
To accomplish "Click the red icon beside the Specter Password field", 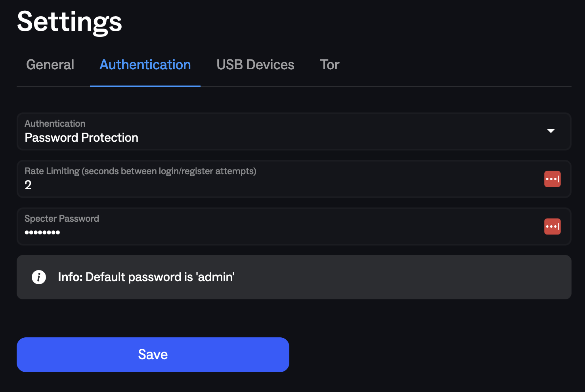I will [x=552, y=226].
